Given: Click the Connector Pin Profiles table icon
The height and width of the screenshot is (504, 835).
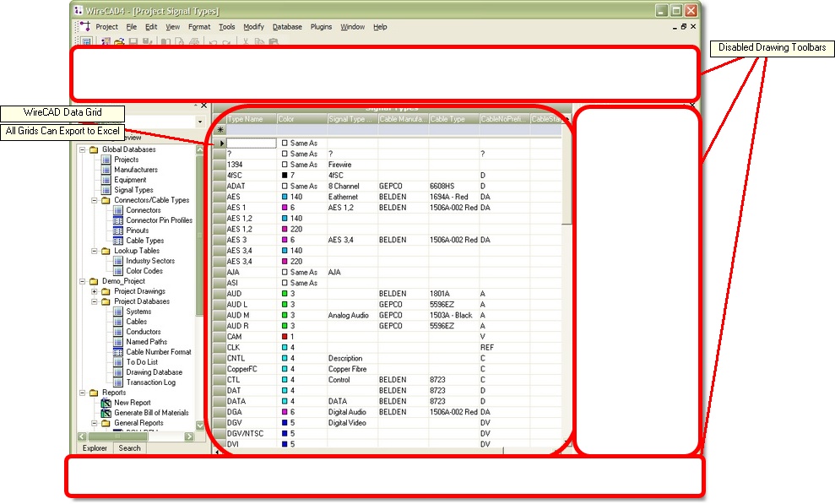Looking at the screenshot, I should (x=117, y=220).
